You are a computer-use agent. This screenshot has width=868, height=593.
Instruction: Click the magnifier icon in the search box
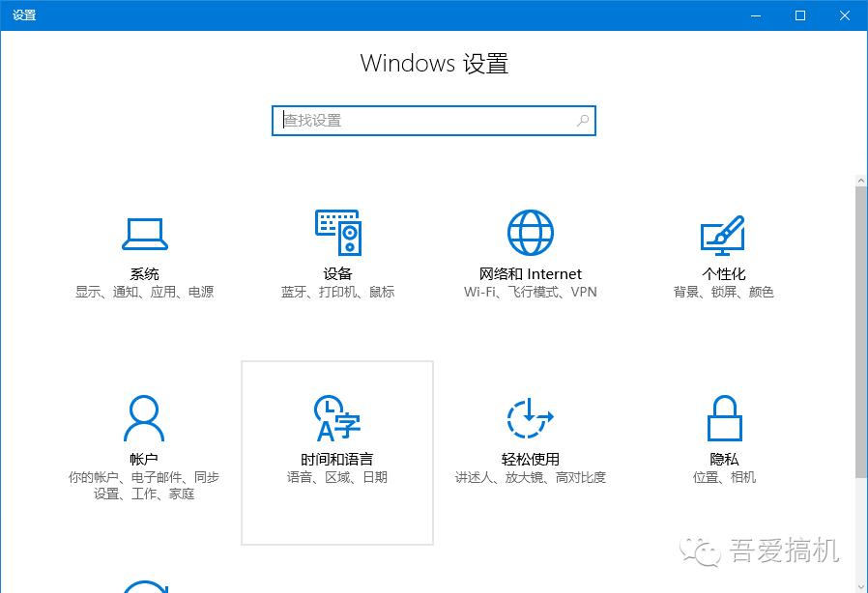[583, 120]
